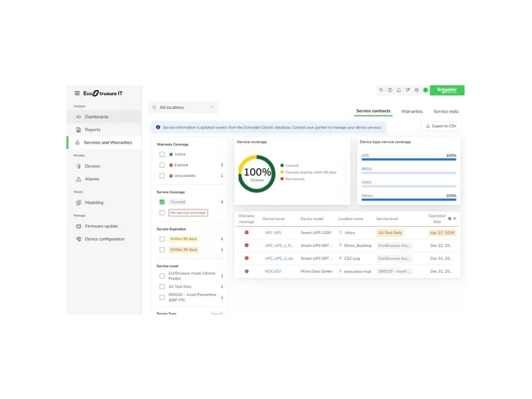Check the 10-Test Only service level box
The width and height of the screenshot is (532, 399).
pyautogui.click(x=162, y=287)
